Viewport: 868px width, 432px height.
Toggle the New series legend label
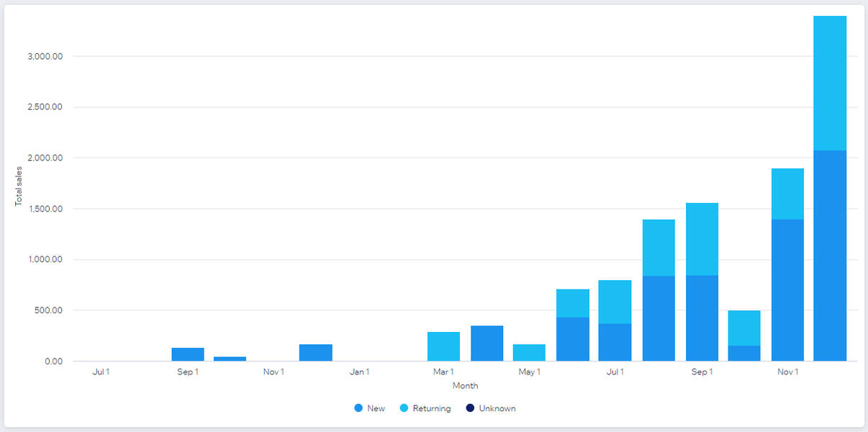click(376, 408)
